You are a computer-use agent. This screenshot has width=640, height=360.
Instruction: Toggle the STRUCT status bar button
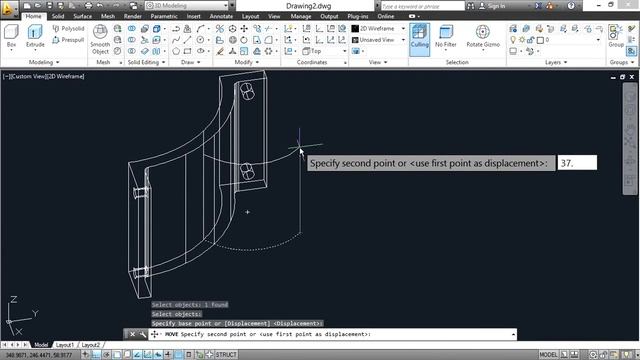[226, 355]
